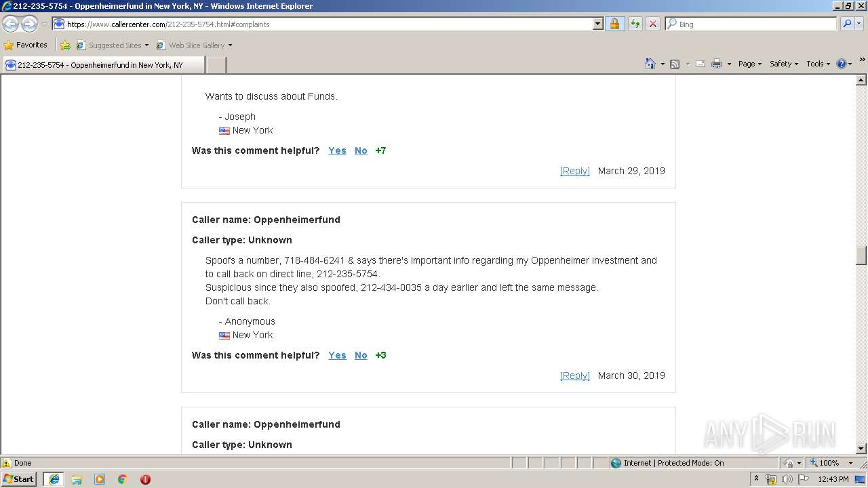Refresh the page with the green arrows icon

pyautogui.click(x=635, y=24)
